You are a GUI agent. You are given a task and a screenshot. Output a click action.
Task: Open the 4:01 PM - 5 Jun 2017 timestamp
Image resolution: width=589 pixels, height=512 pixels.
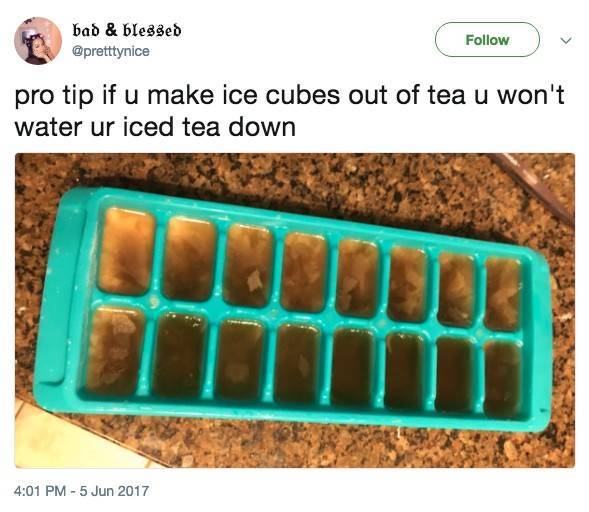coord(81,491)
